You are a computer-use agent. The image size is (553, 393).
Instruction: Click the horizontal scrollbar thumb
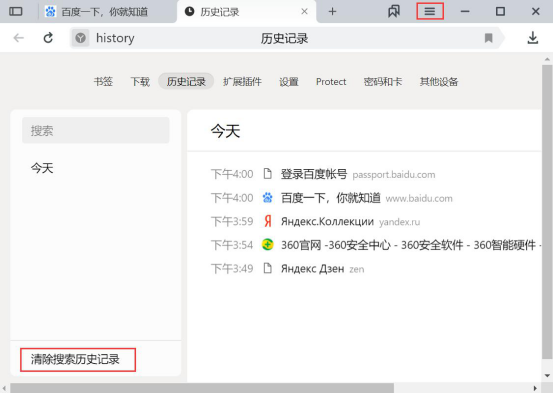tap(202, 388)
